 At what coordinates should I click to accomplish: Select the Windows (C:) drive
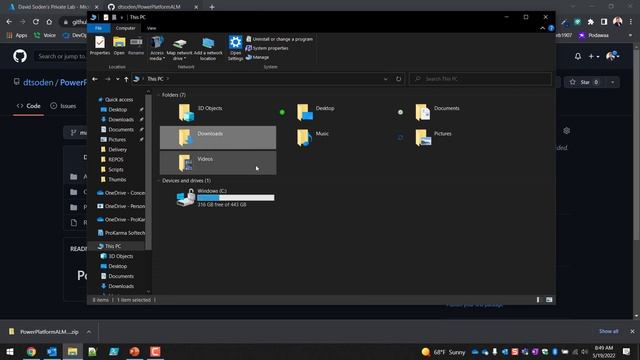(x=226, y=198)
